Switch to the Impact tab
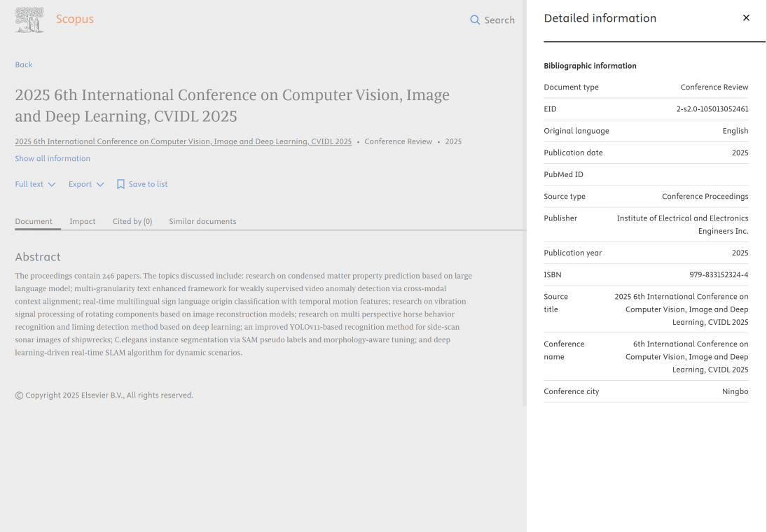The image size is (767, 532). [x=82, y=221]
